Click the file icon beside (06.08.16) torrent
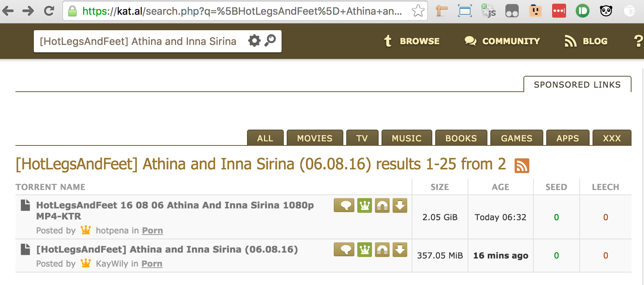The width and height of the screenshot is (644, 285). coord(25,249)
